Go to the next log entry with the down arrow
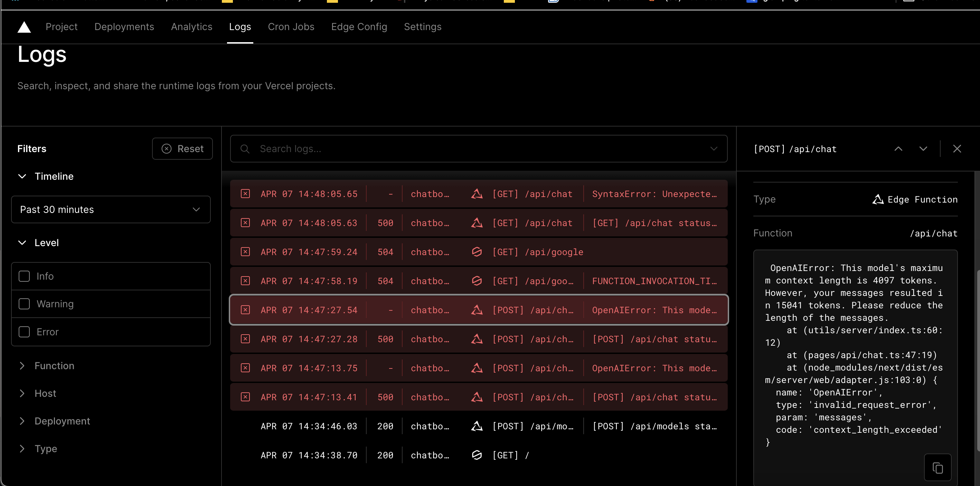The height and width of the screenshot is (486, 980). (923, 148)
